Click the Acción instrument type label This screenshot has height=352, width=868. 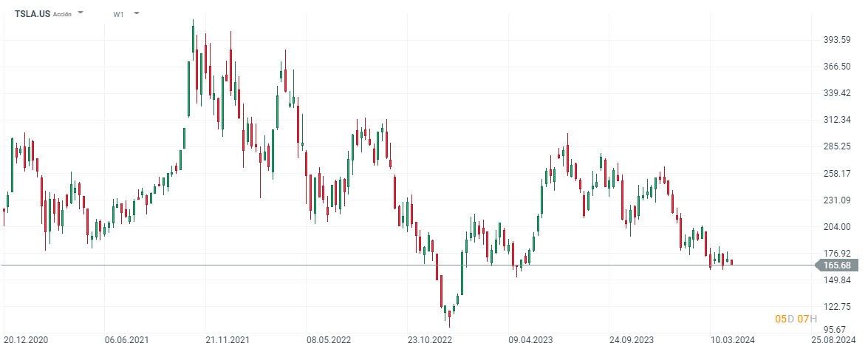[63, 14]
